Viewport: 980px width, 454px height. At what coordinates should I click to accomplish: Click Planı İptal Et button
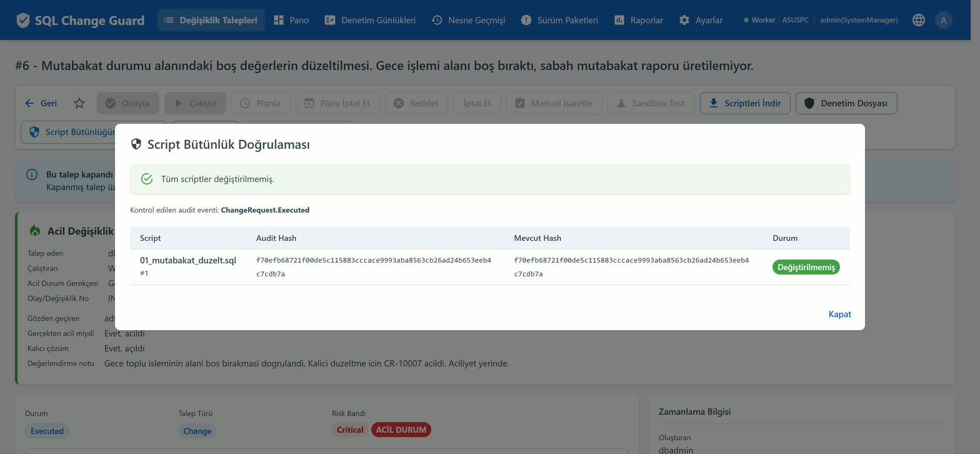(x=337, y=103)
